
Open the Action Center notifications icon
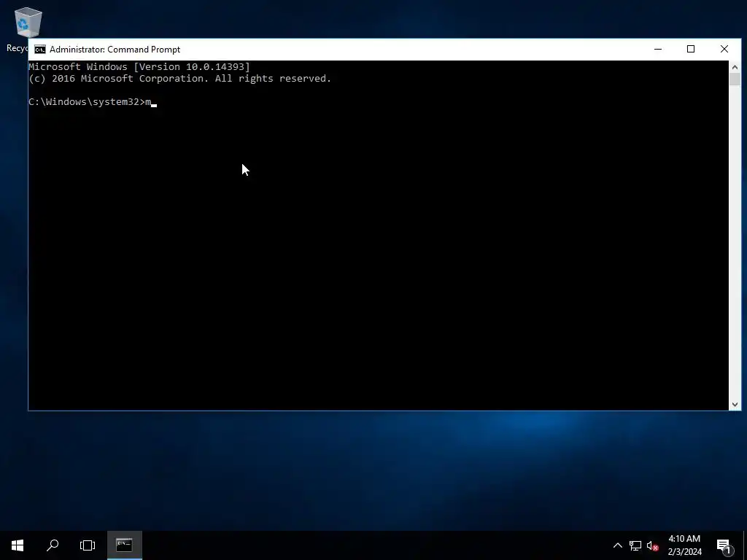coord(724,546)
